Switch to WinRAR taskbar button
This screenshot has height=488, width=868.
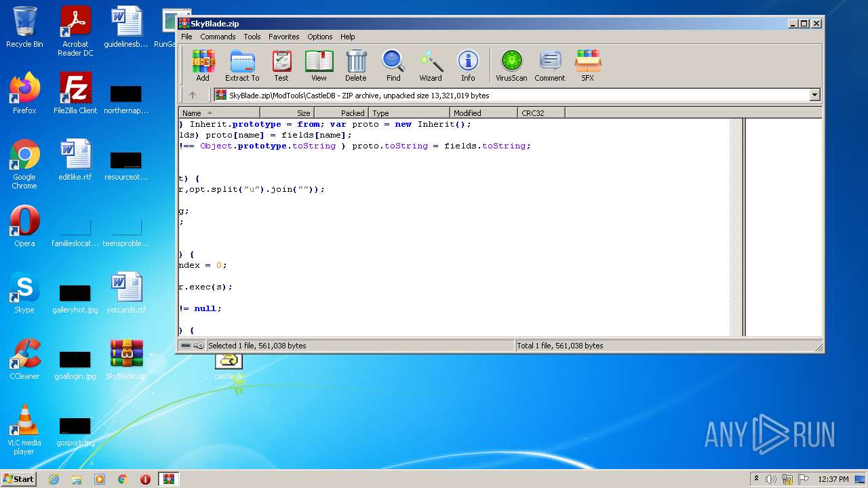click(168, 479)
